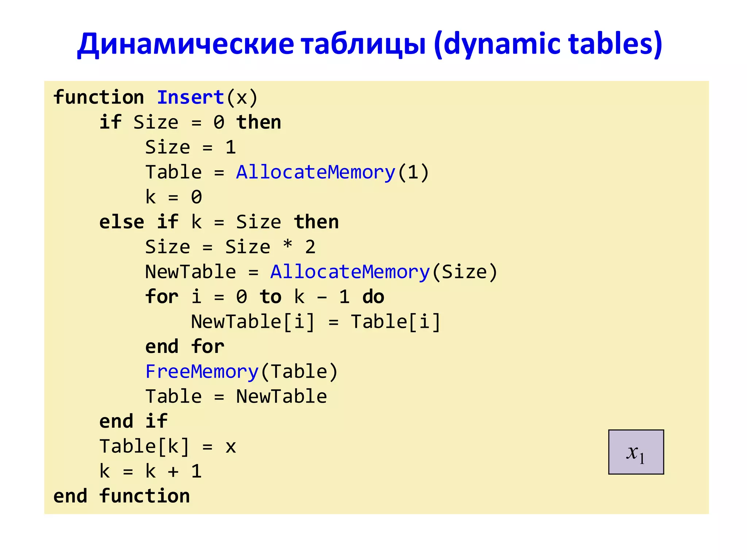
Task: Click the line 'k = k + 1'
Action: tap(150, 471)
